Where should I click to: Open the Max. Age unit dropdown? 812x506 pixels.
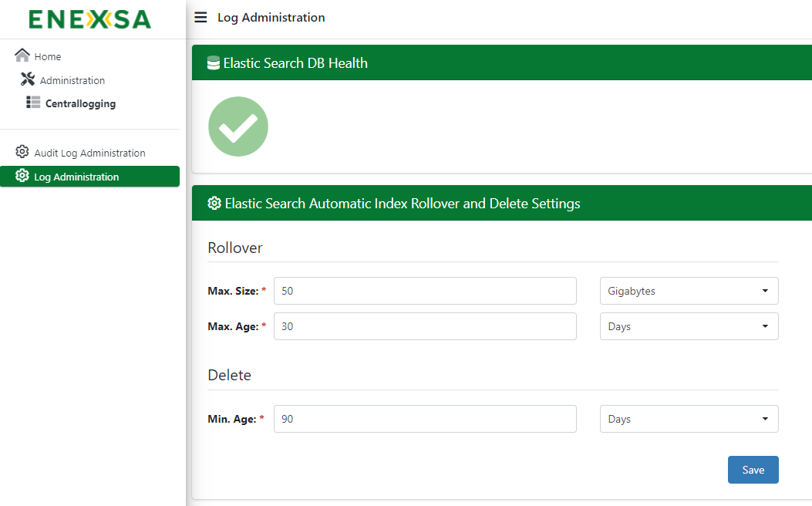click(689, 326)
